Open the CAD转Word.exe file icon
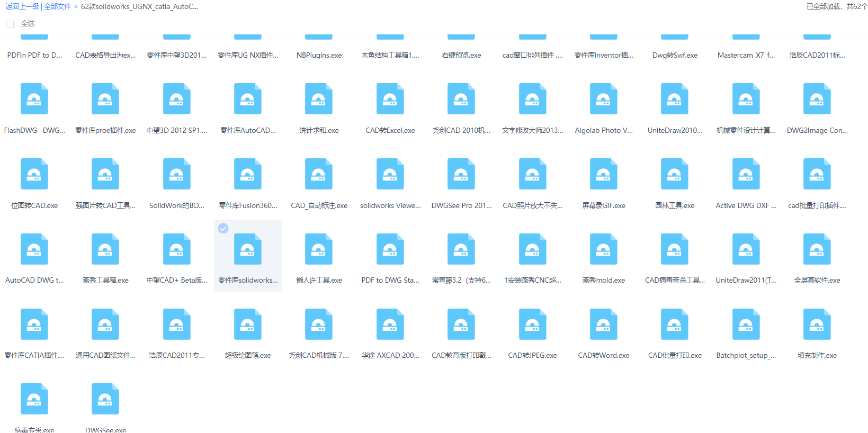Viewport: 868px width, 433px height. (604, 324)
